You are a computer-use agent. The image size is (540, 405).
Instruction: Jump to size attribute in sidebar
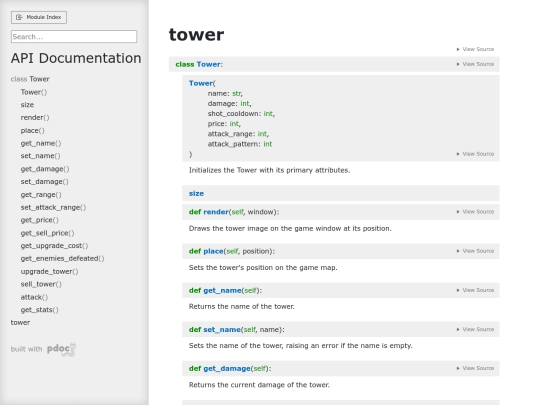tap(27, 105)
